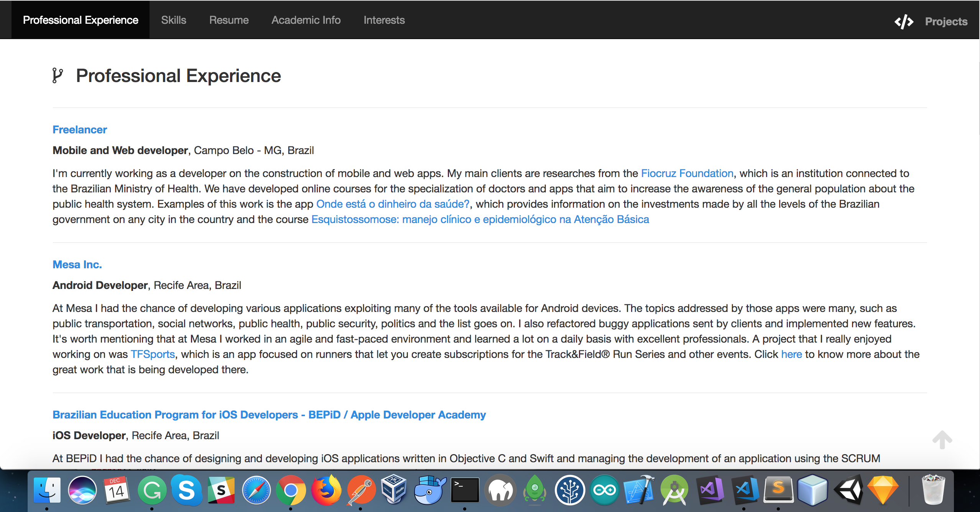
Task: Click the Mesa Inc. heading link
Action: tap(77, 264)
